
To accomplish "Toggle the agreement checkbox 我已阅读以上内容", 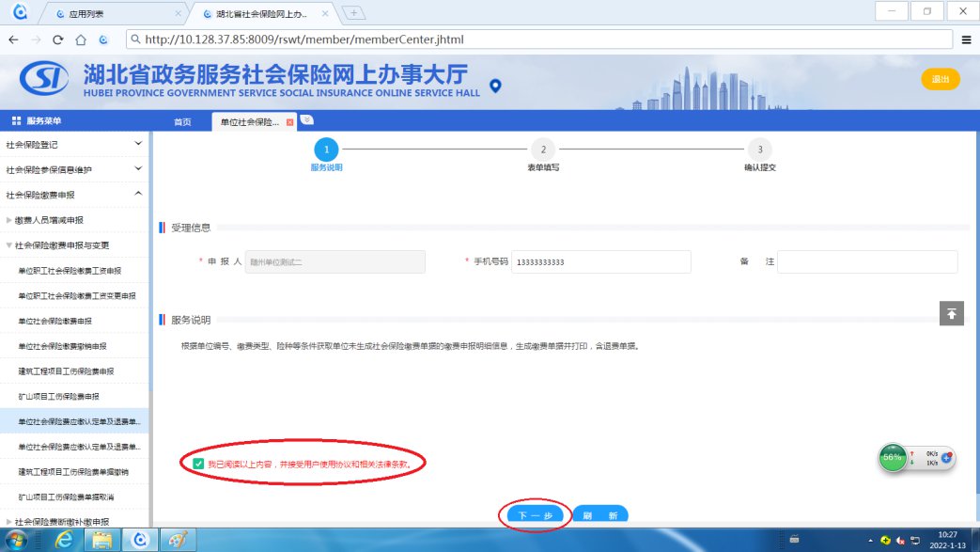I will [198, 464].
